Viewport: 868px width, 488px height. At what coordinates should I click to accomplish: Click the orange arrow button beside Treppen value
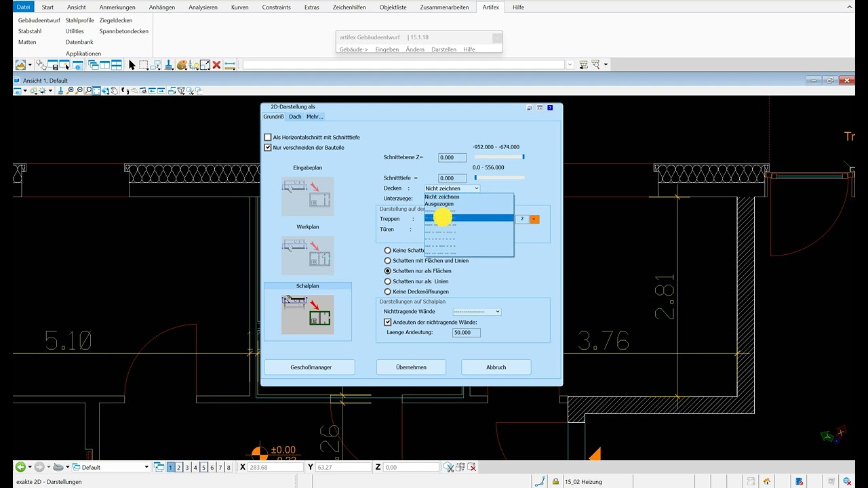click(534, 219)
